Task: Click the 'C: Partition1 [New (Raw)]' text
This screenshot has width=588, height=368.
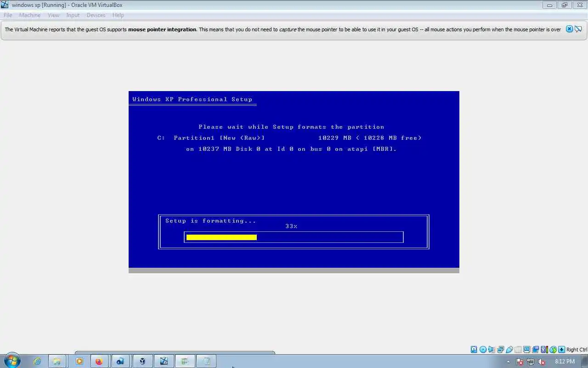Action: [x=211, y=138]
